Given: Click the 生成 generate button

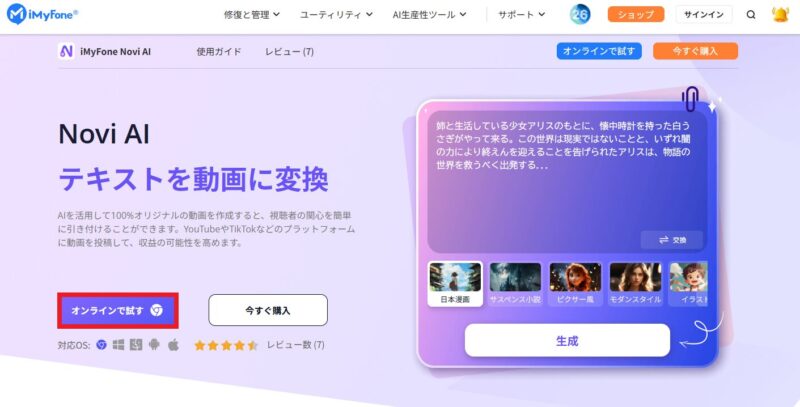Looking at the screenshot, I should [x=567, y=341].
